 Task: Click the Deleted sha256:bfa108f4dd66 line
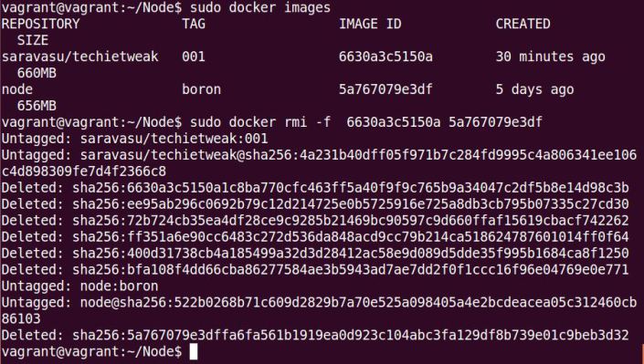315,270
